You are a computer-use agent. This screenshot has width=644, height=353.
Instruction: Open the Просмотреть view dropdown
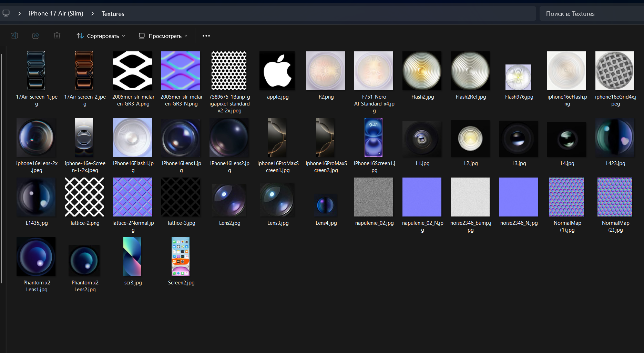[x=163, y=36]
